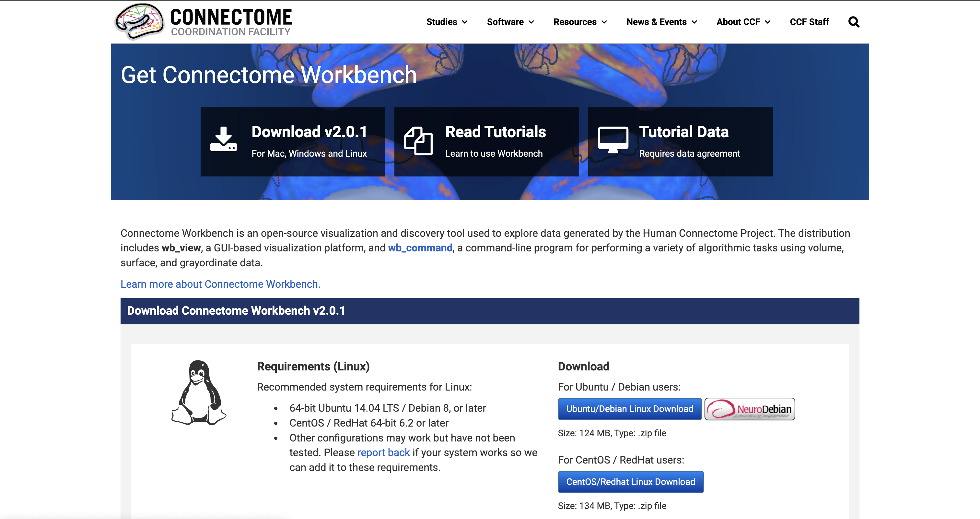980x519 pixels.
Task: Click Connectome Coordination Facility title text
Action: [x=230, y=22]
